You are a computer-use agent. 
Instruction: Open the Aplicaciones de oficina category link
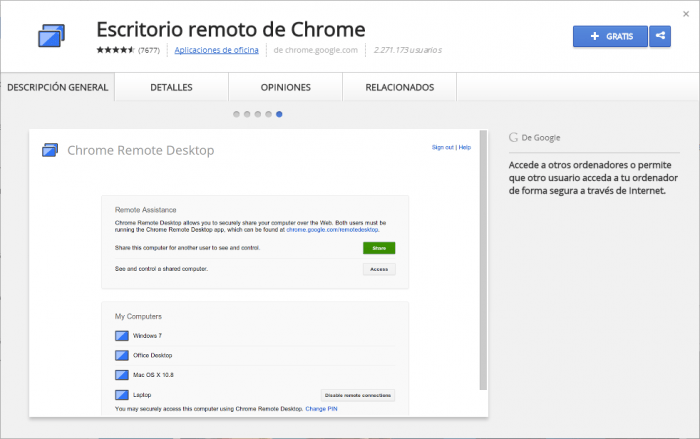pyautogui.click(x=217, y=50)
